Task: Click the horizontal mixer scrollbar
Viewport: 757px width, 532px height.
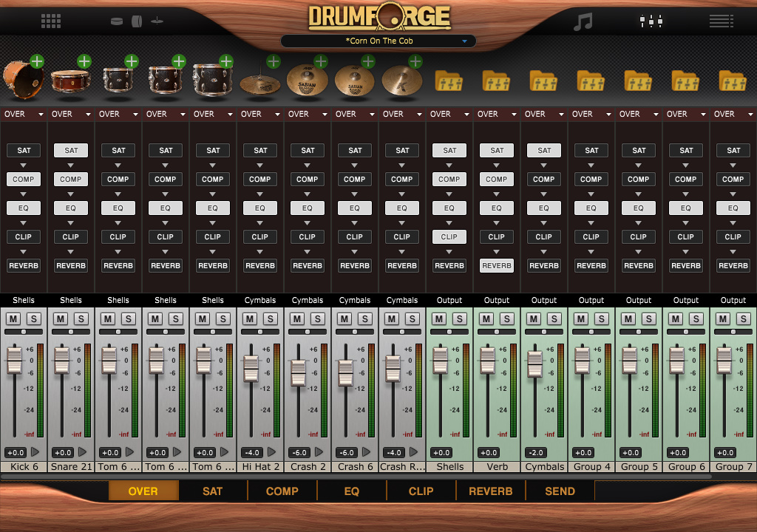Action: [356, 477]
